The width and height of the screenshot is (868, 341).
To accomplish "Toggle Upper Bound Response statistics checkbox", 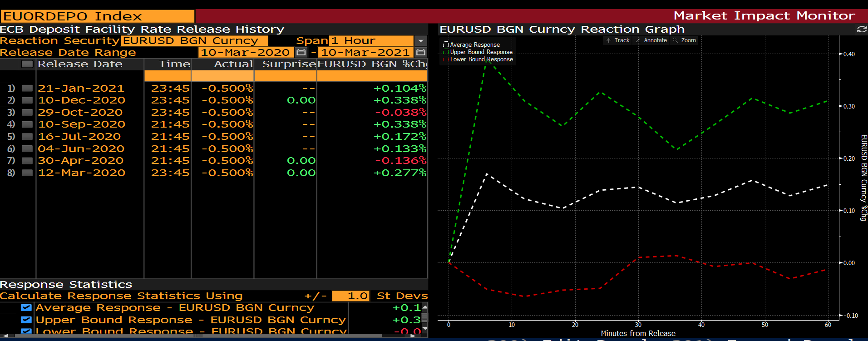I will [26, 320].
